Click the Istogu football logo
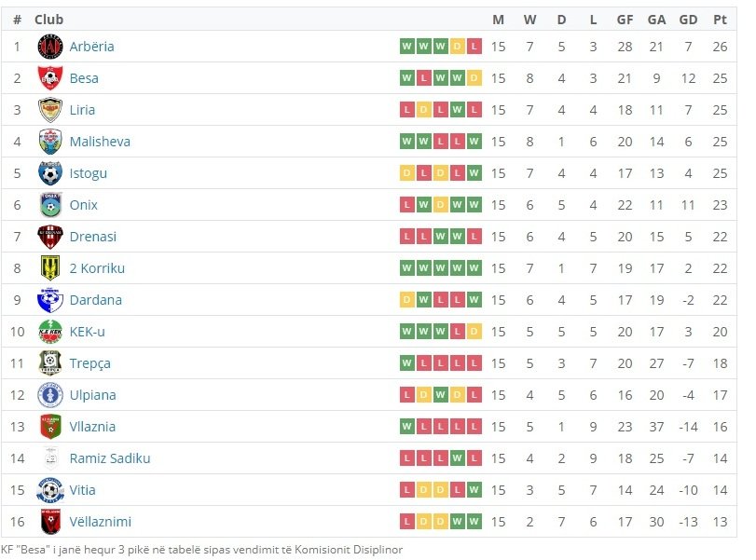Image resolution: width=756 pixels, height=560 pixels. click(49, 173)
